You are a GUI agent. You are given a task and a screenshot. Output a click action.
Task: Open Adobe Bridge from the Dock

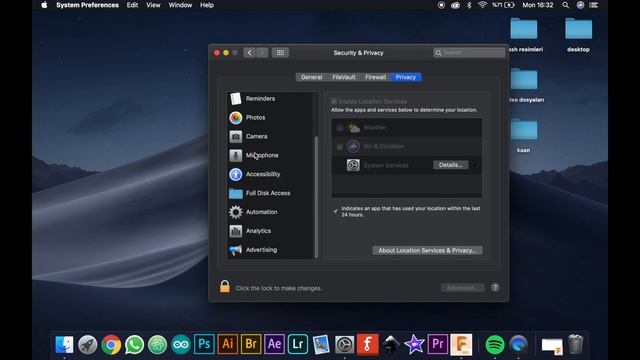[251, 344]
